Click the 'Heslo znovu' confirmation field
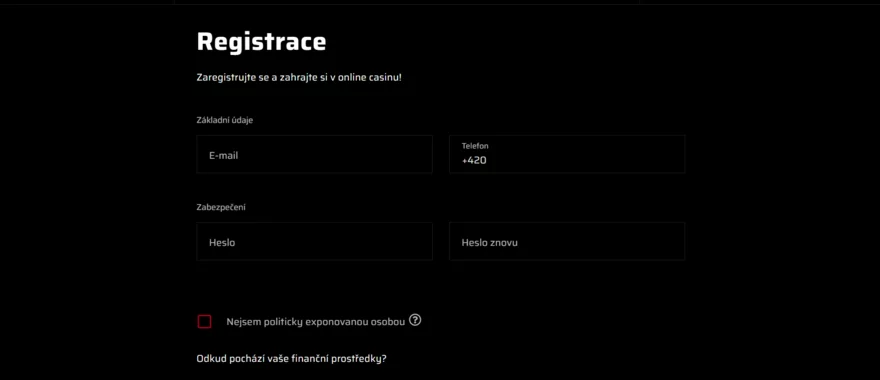 [567, 242]
